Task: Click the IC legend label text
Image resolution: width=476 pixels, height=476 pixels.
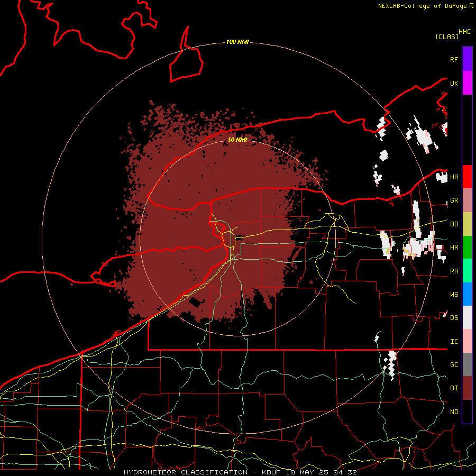Action: [454, 342]
